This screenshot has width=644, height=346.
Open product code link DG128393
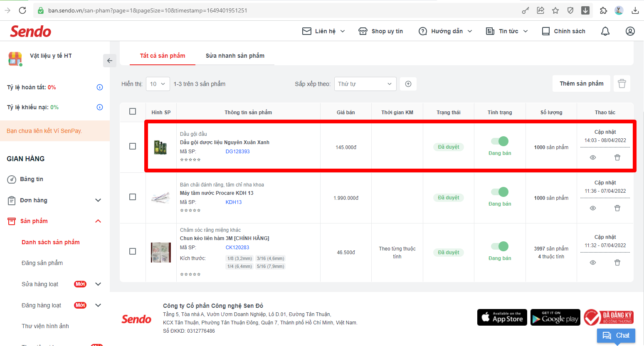[x=237, y=152]
